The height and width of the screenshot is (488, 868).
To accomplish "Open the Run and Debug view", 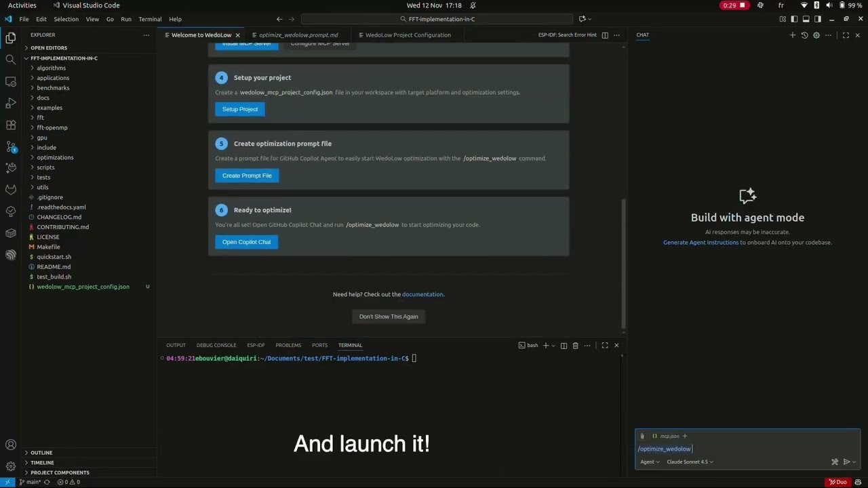I will [10, 103].
